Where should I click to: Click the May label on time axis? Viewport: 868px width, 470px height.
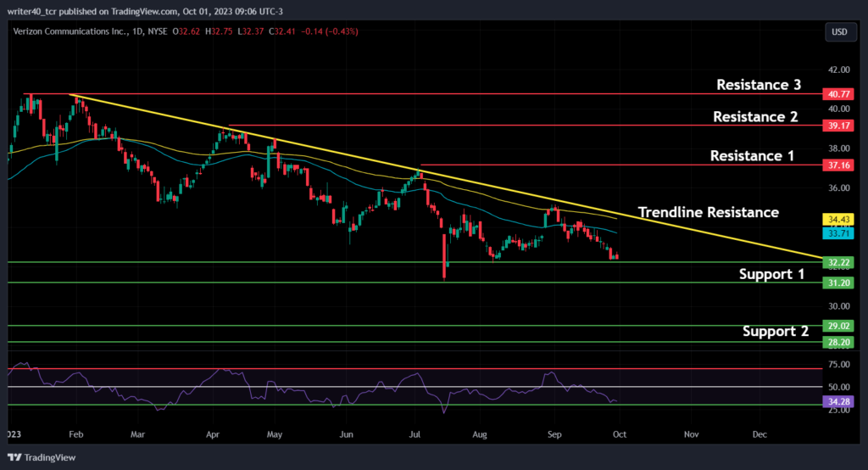click(275, 434)
